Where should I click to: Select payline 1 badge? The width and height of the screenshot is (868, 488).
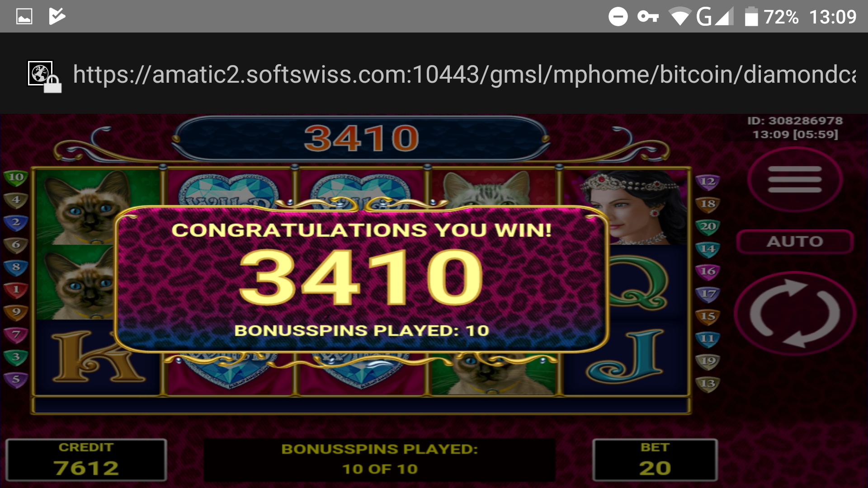tap(16, 290)
